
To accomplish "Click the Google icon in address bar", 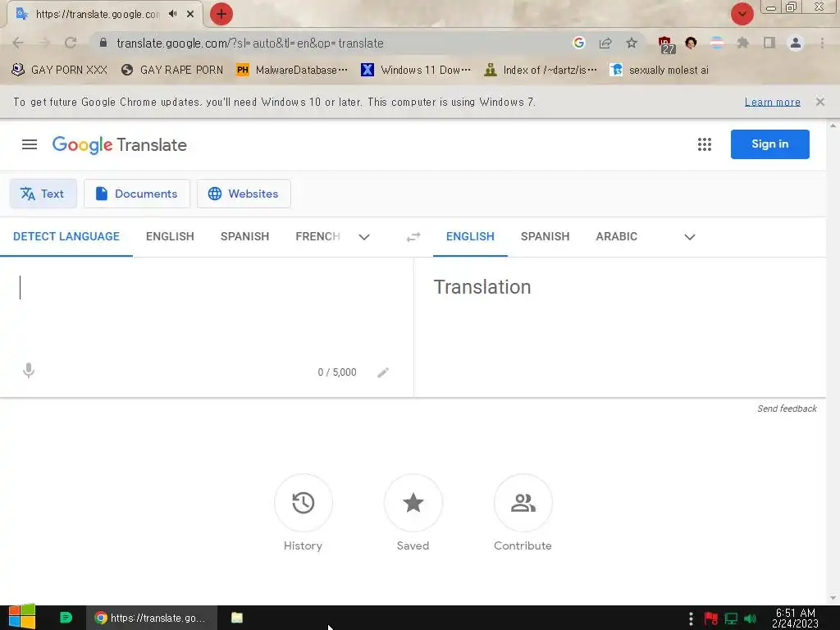I will click(578, 43).
